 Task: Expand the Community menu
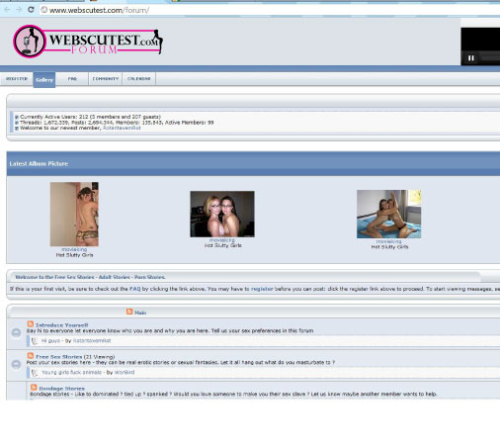tap(106, 79)
